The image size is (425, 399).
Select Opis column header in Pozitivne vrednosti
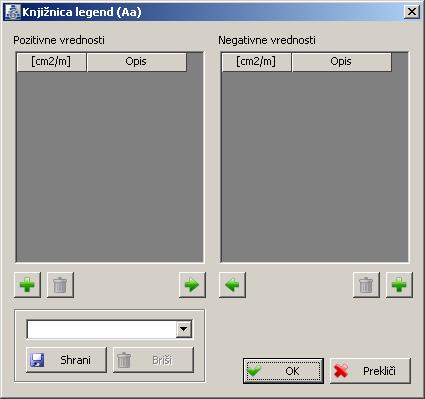click(x=136, y=62)
